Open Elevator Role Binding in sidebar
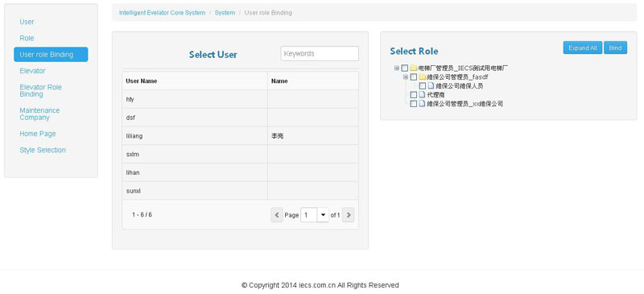 tap(41, 90)
